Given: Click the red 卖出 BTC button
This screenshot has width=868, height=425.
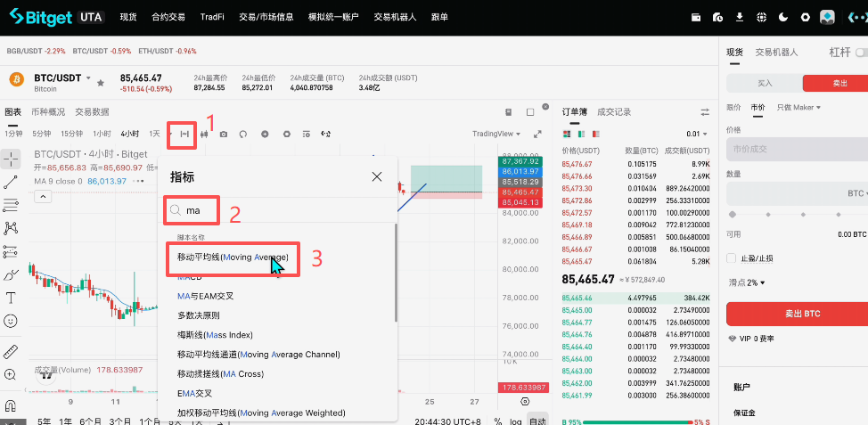Looking at the screenshot, I should click(x=797, y=314).
